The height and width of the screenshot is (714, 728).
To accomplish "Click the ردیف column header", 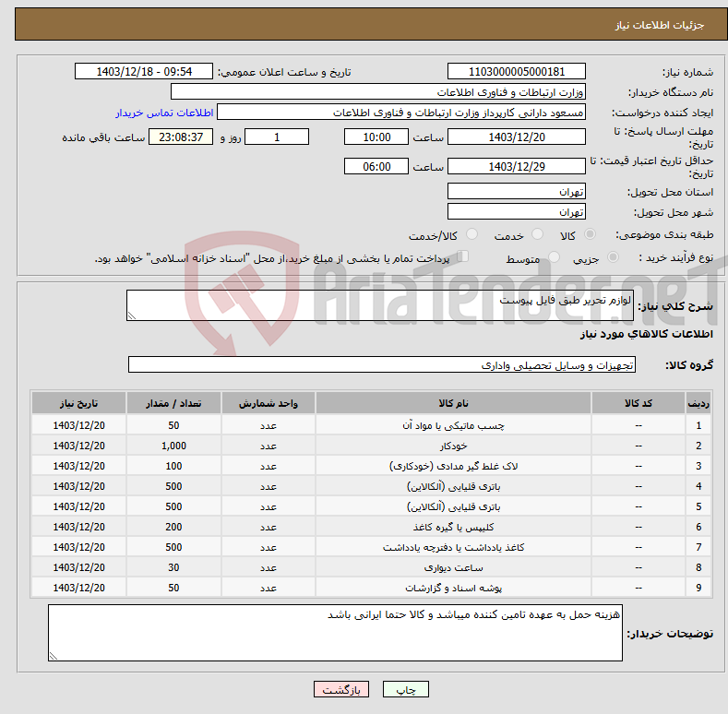I will 698,403.
